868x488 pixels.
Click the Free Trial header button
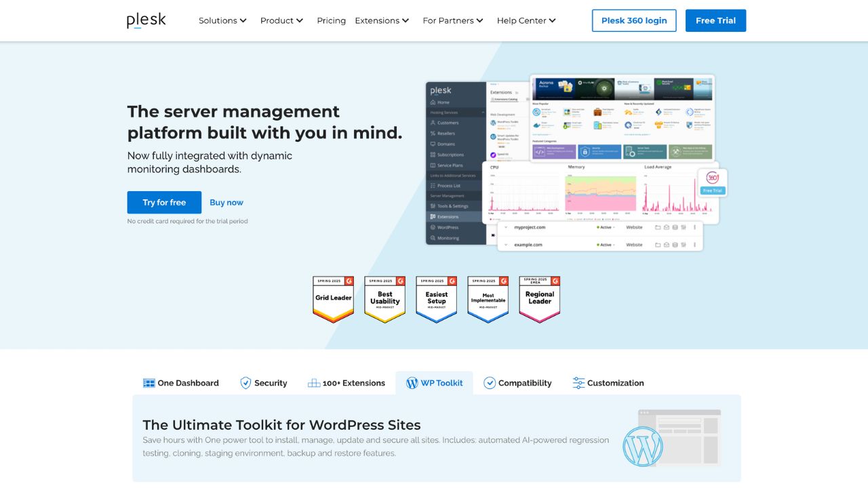[x=715, y=20]
